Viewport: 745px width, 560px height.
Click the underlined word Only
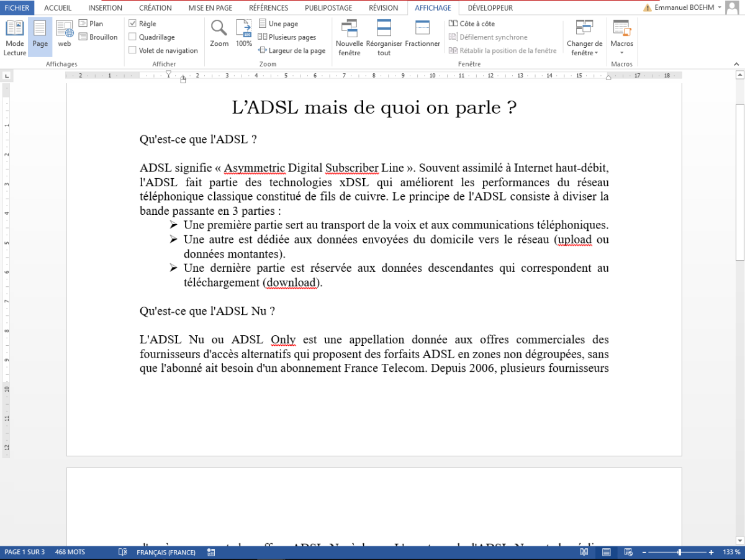click(283, 340)
